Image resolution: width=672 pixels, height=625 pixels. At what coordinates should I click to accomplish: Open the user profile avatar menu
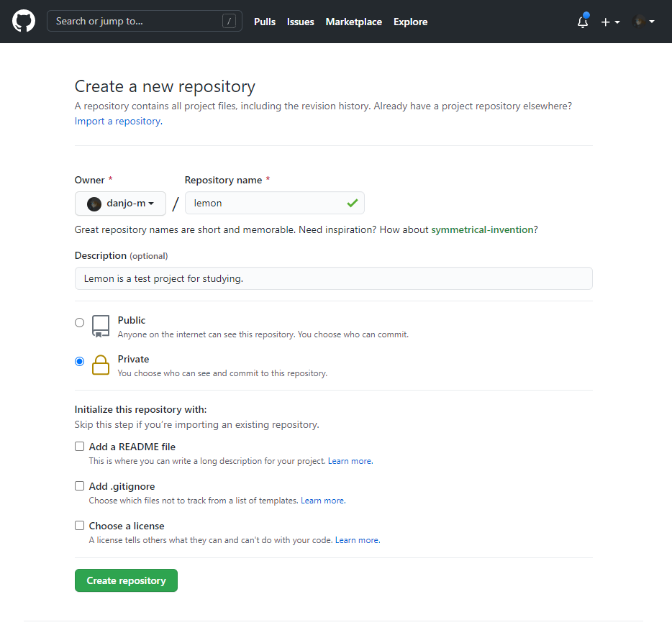pos(643,22)
